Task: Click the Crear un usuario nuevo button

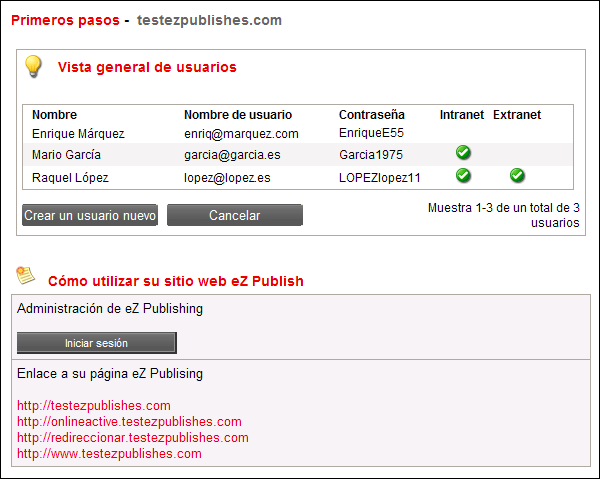Action: (90, 215)
